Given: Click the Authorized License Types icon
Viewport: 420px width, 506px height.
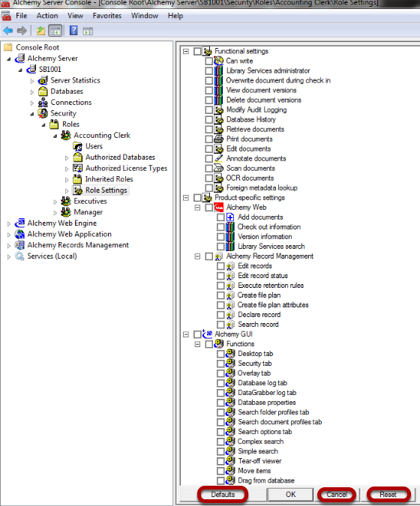Looking at the screenshot, I should coord(77,168).
